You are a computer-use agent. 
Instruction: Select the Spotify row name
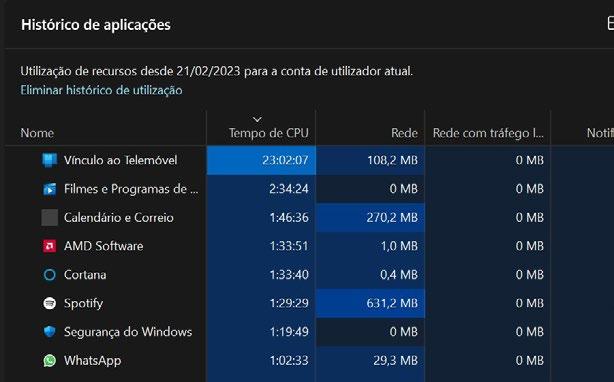[x=83, y=303]
